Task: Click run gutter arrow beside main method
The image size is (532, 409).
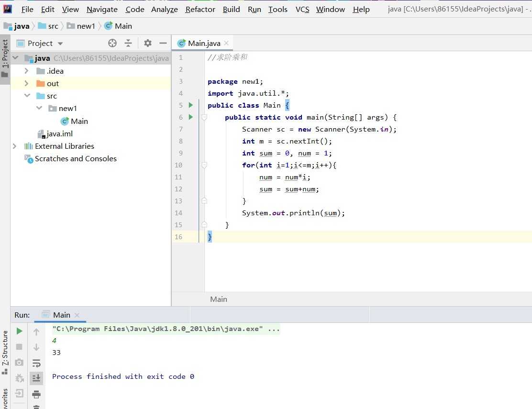Action: pos(191,117)
